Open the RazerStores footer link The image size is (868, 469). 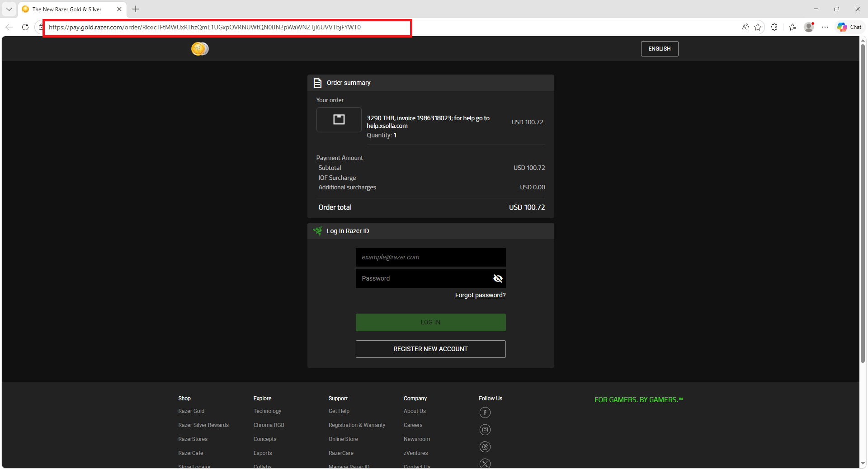(x=193, y=439)
